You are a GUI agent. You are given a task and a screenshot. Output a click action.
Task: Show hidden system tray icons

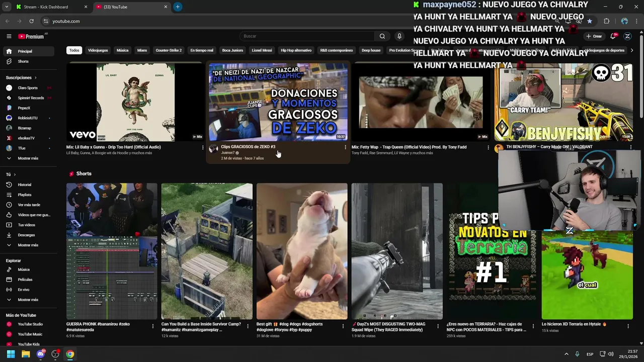(566, 354)
